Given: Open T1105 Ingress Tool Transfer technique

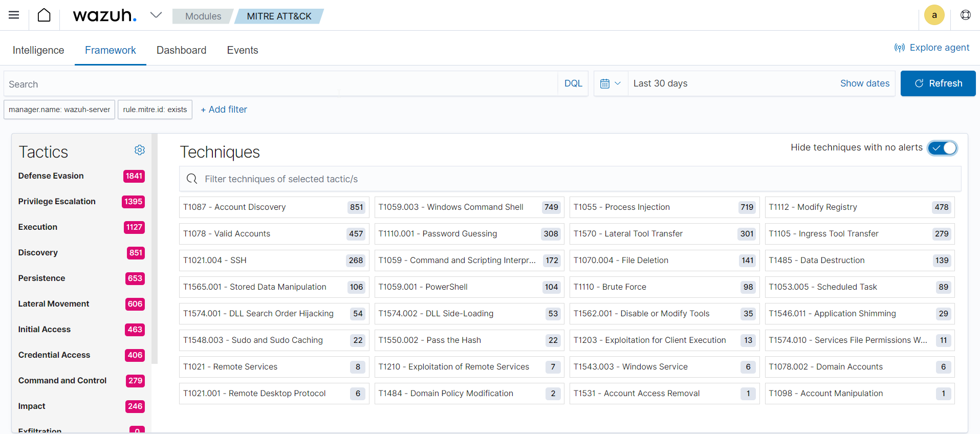Looking at the screenshot, I should [x=860, y=234].
